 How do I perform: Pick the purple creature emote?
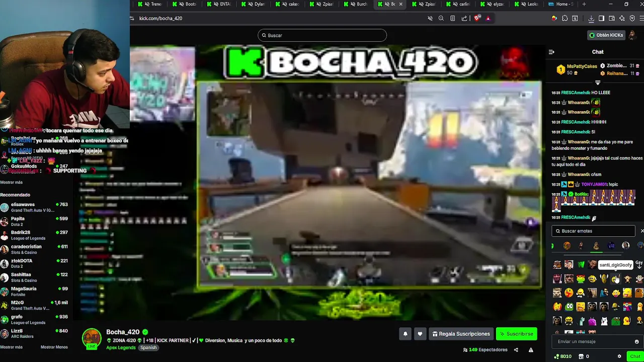click(592, 321)
